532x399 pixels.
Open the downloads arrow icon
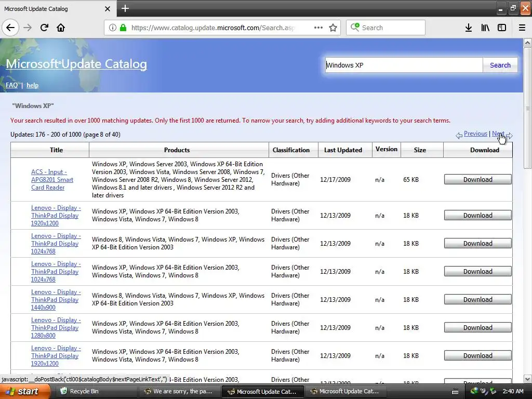click(x=468, y=28)
